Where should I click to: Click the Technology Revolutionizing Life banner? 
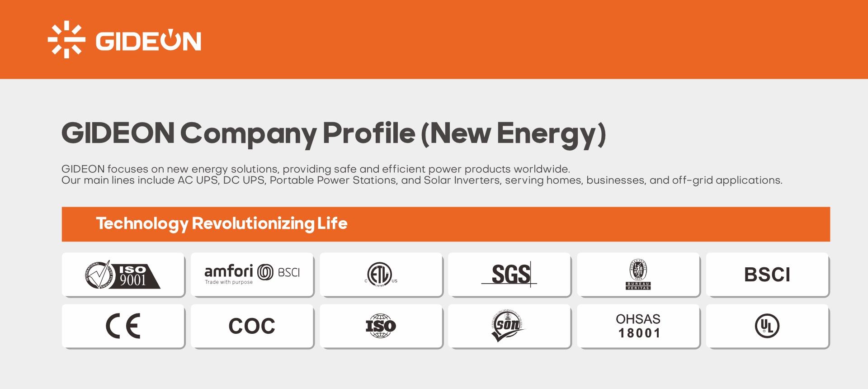(x=446, y=224)
